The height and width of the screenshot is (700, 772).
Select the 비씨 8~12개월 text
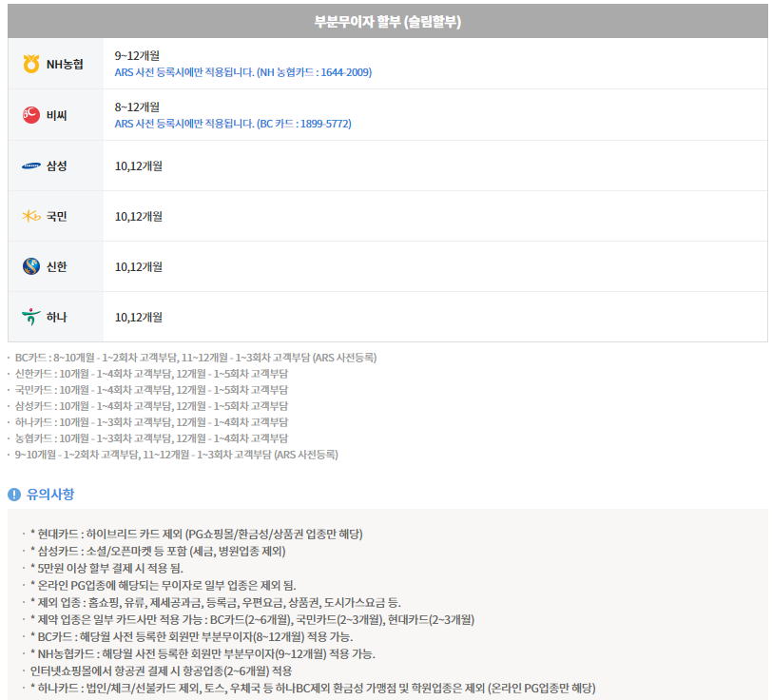point(137,107)
